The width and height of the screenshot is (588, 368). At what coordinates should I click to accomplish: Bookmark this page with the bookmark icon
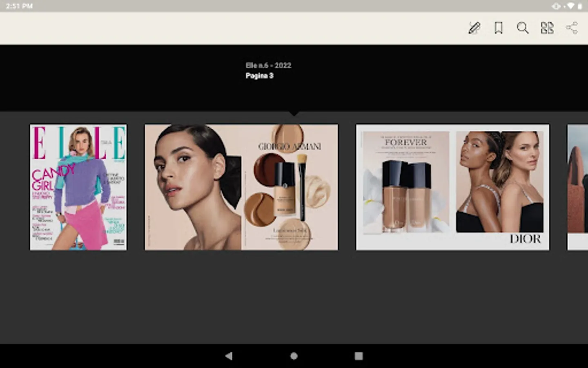pyautogui.click(x=499, y=28)
